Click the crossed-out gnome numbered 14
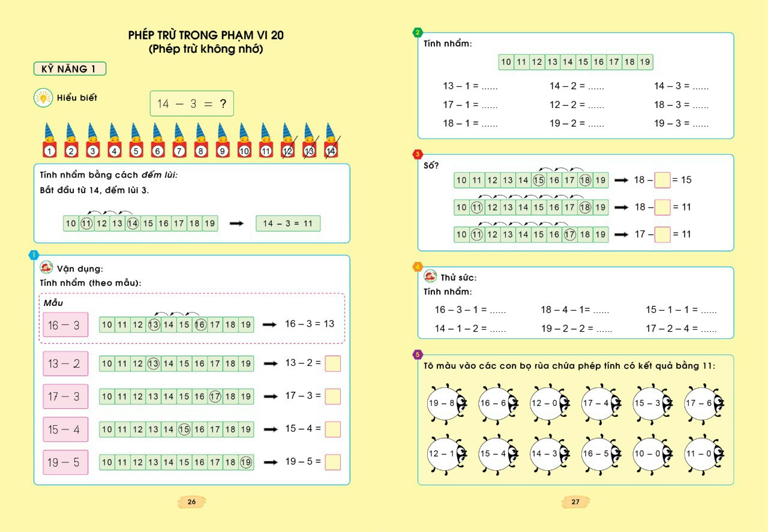This screenshot has height=532, width=768. 331,142
